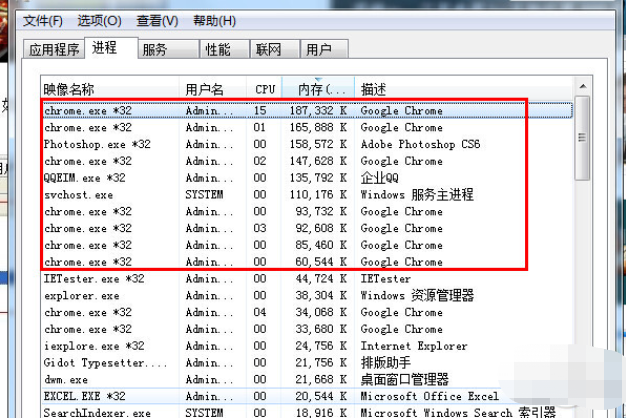Select the Photoshop.exe *32 process

coord(307,144)
